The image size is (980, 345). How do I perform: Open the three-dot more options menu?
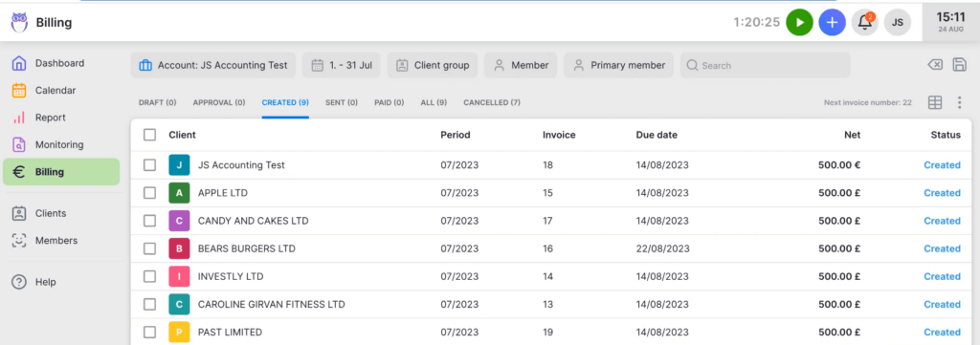[x=959, y=103]
